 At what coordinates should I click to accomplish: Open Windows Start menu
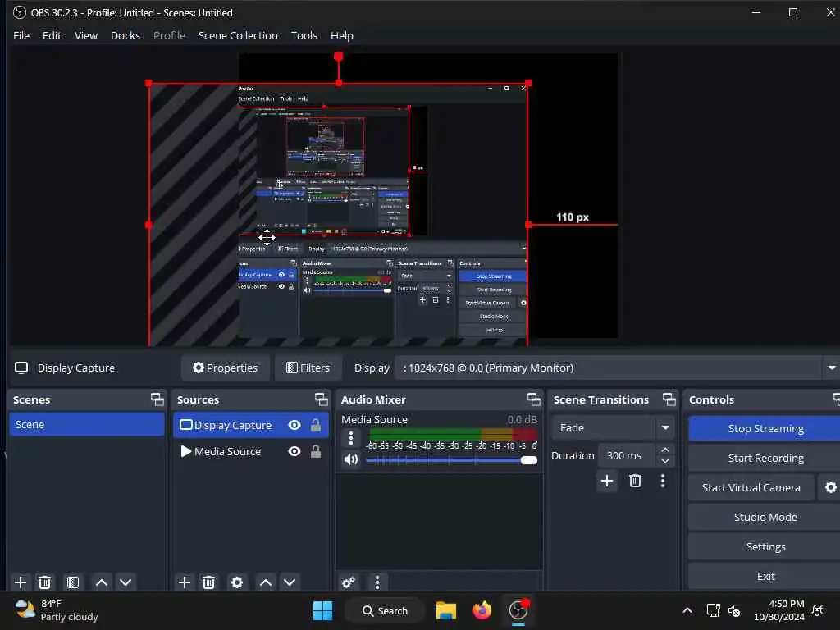[x=322, y=610]
